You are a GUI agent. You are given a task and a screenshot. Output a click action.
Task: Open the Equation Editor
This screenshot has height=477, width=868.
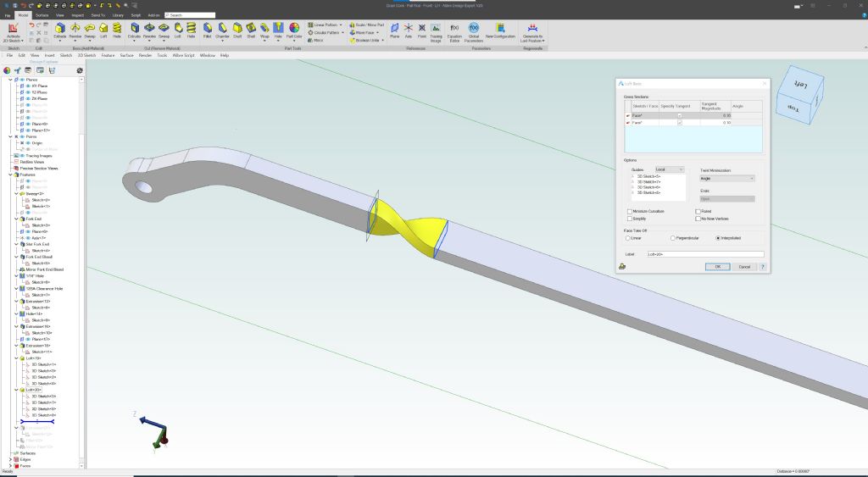point(454,31)
